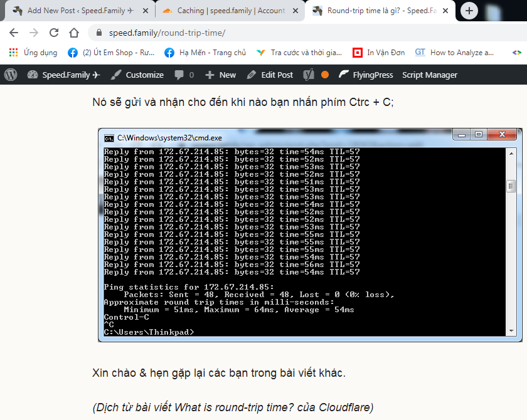Open the Customize admin bar link
527x420 pixels.
click(137, 75)
